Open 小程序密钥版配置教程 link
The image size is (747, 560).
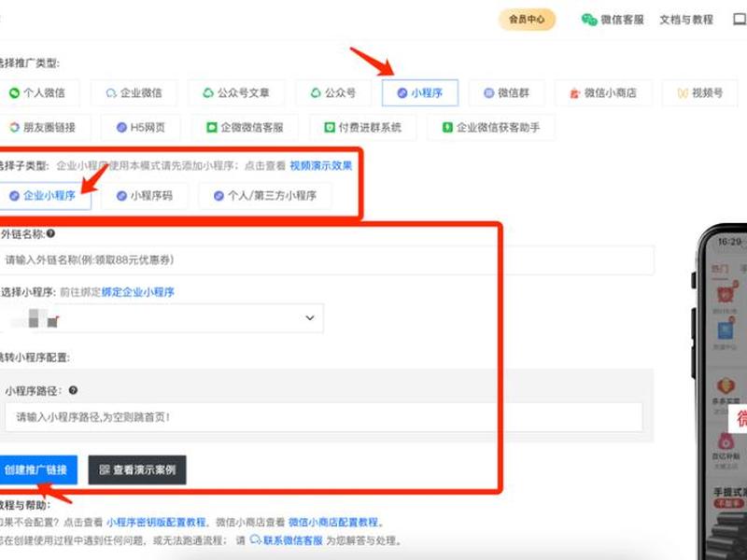click(x=156, y=523)
